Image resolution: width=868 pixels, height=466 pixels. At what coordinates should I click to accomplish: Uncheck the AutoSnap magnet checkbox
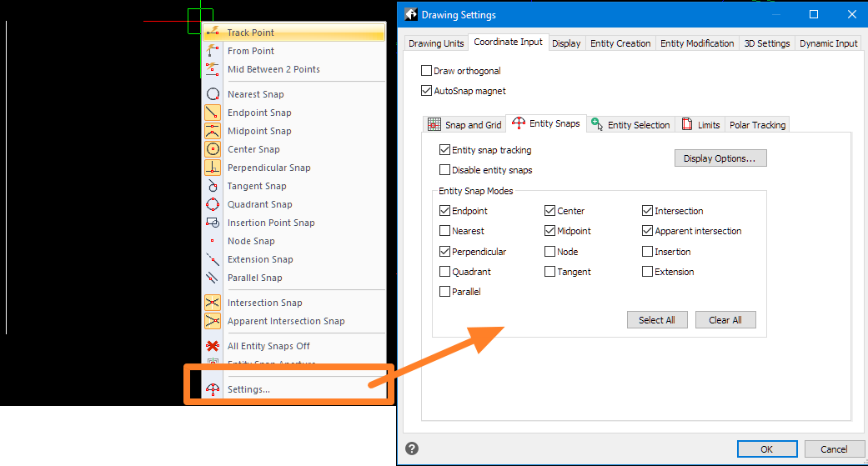[426, 90]
